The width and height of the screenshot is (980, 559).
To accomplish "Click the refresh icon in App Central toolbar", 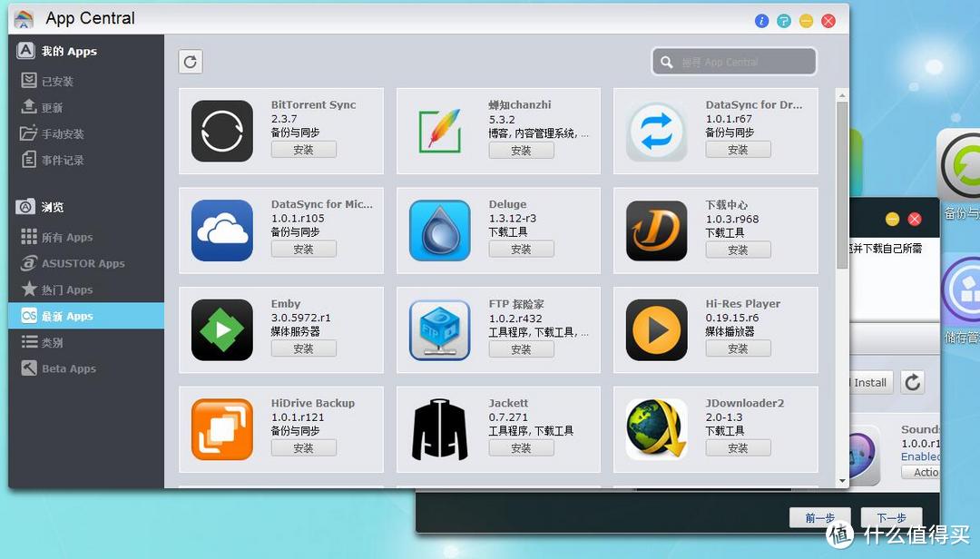I will point(191,62).
